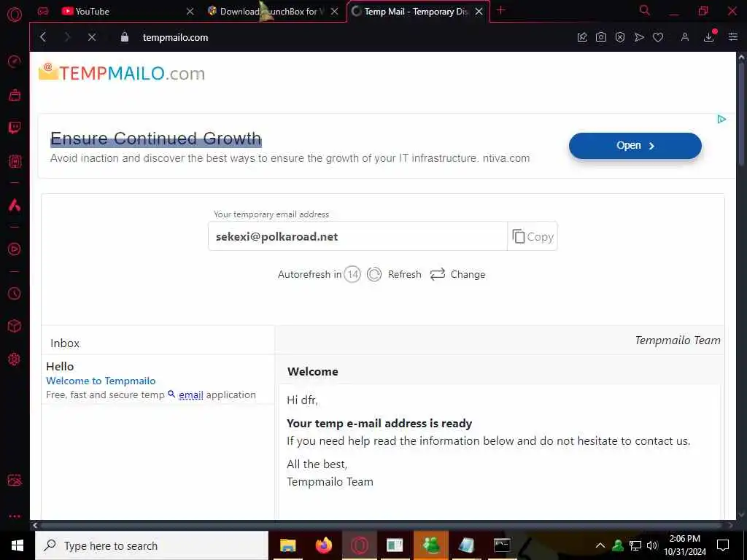Change the temporary email address
747x560 pixels.
458,274
